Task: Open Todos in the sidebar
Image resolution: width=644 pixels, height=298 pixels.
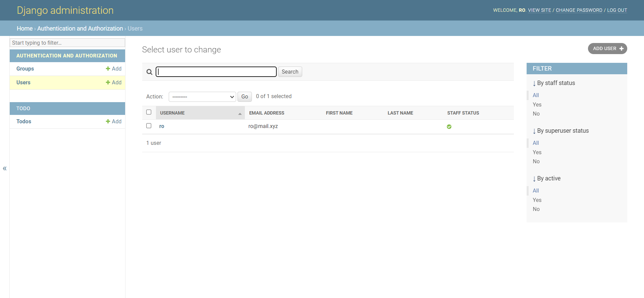Action: point(24,121)
